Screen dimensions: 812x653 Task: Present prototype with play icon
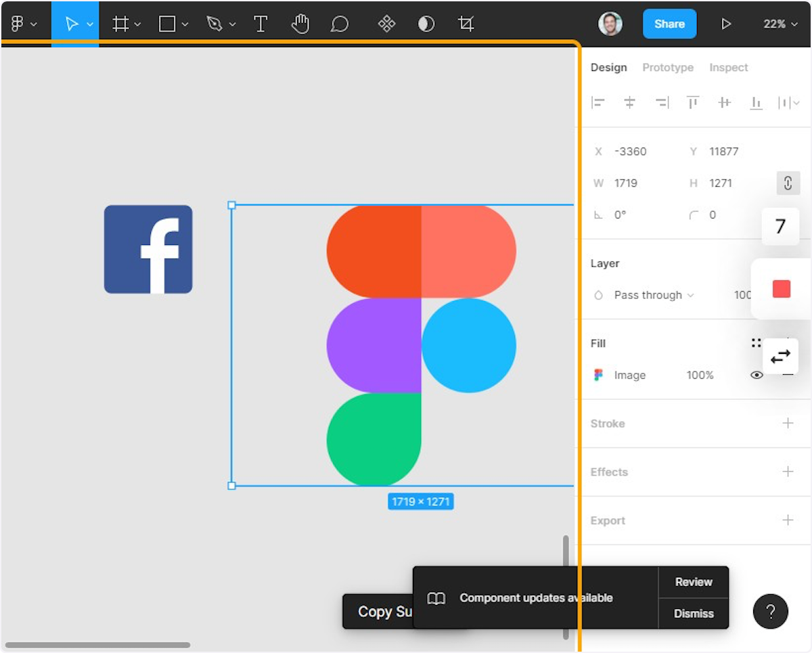726,24
